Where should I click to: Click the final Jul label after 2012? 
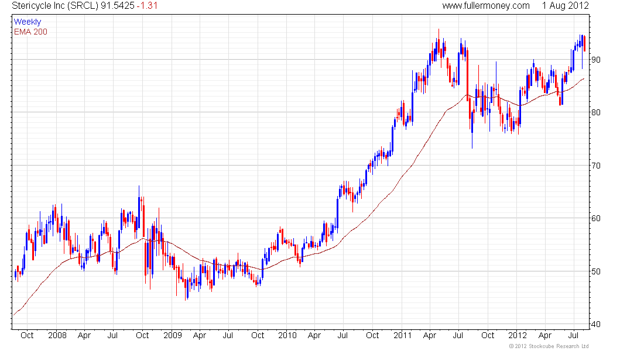(x=573, y=335)
